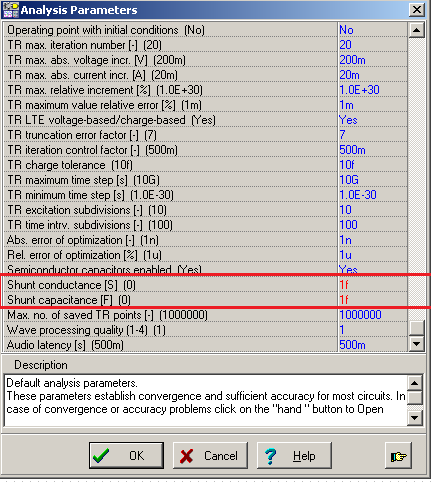
Task: Select TR time intrv. subdivisions value 100
Action: click(348, 225)
